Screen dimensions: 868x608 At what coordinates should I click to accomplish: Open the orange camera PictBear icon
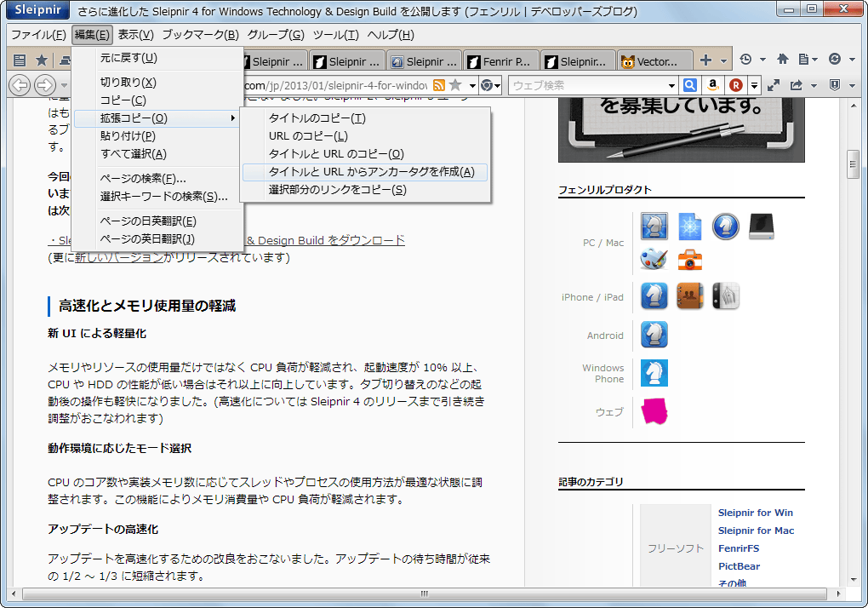tap(690, 260)
